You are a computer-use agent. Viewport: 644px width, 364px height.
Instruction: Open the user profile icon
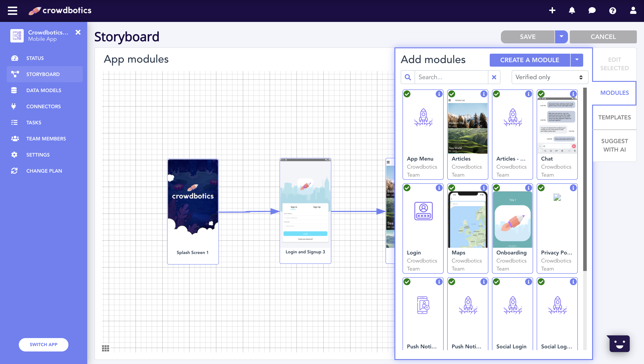(633, 11)
